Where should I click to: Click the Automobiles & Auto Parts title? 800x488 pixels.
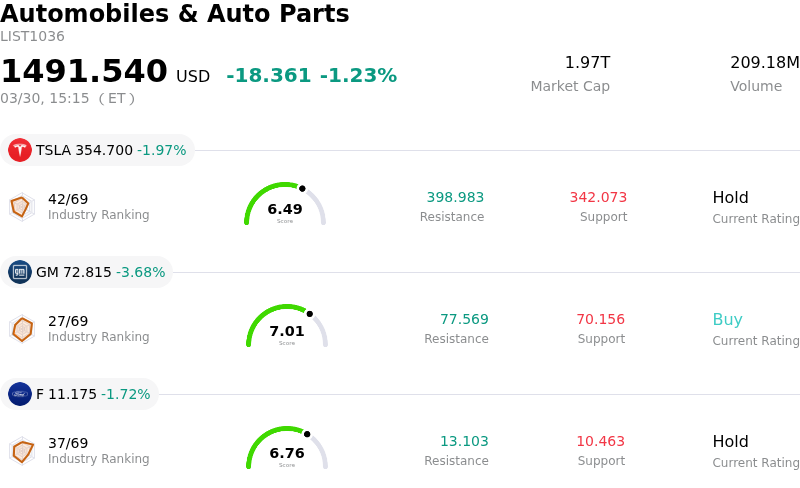click(175, 14)
